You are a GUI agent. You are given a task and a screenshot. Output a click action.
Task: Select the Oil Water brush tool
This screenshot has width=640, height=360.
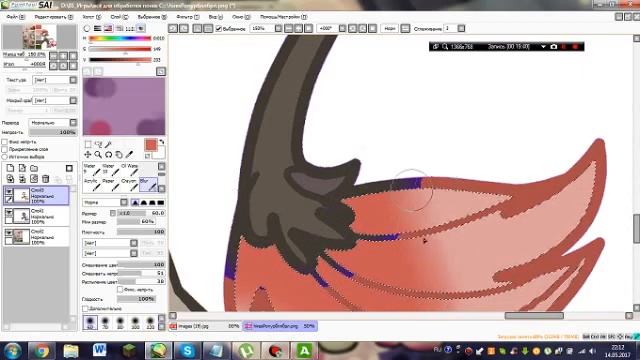tap(131, 170)
